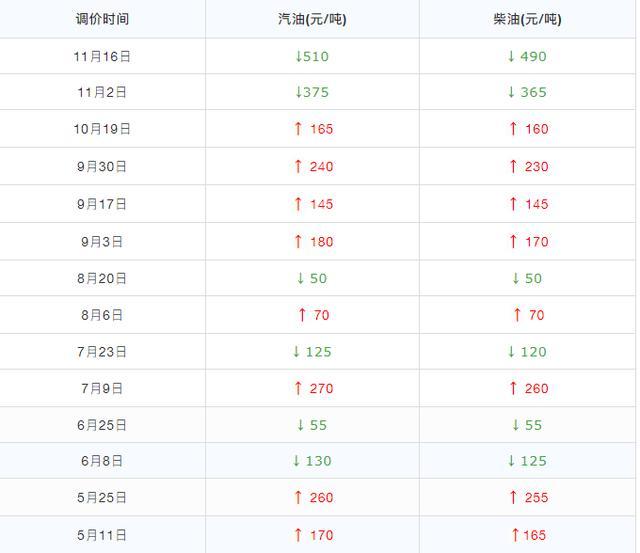Click diesel value ↓120
Viewport: 640px width, 553px height.
[x=527, y=352]
